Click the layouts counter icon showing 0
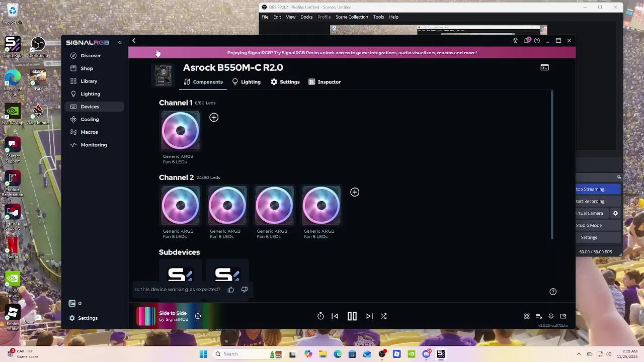 click(x=75, y=304)
